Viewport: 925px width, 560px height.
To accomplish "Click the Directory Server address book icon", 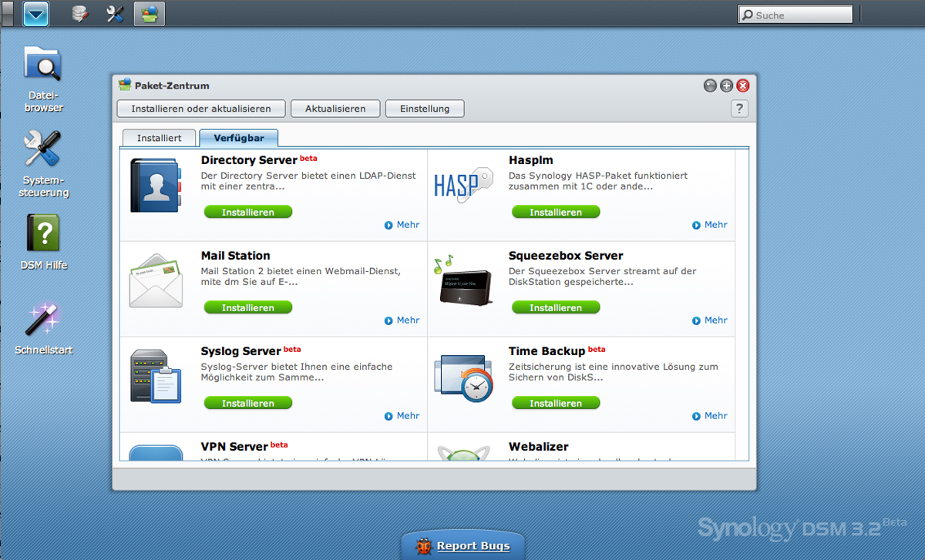I will tap(156, 185).
